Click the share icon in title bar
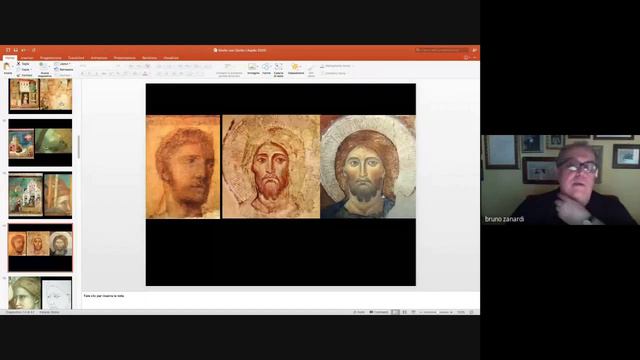 pyautogui.click(x=475, y=50)
